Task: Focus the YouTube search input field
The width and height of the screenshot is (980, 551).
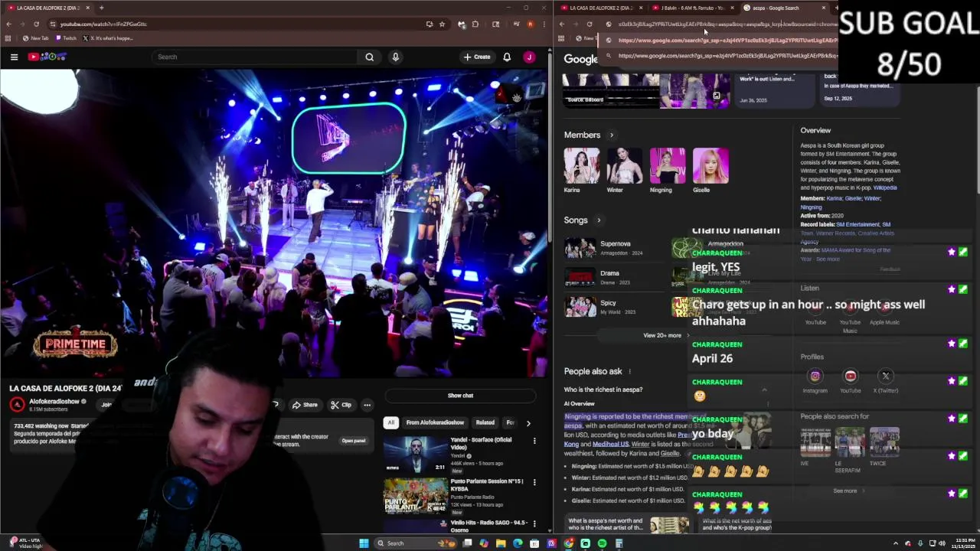Action: 255,57
